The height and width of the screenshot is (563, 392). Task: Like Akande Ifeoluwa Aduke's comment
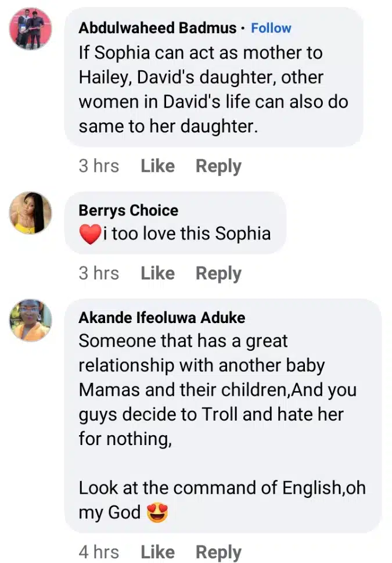tap(157, 552)
